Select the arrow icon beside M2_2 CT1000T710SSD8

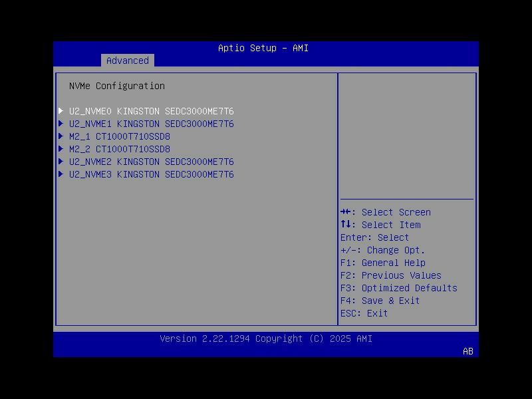[61, 149]
